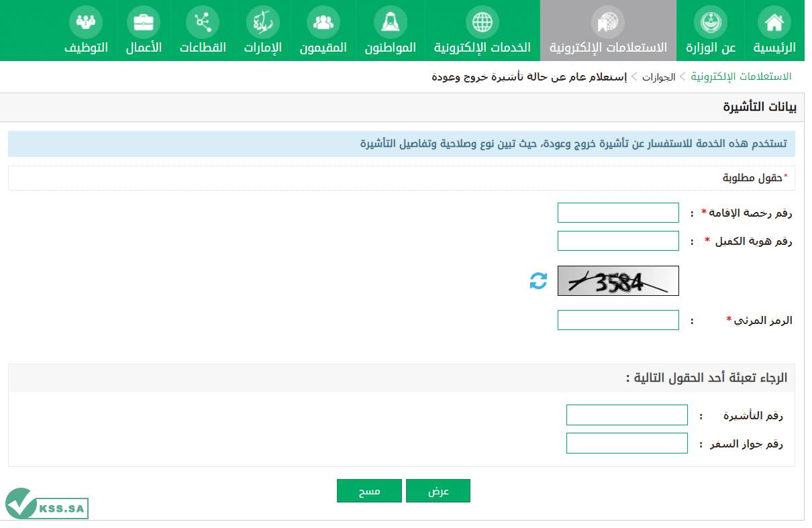Click the people icon for التوظيف

pos(85,22)
